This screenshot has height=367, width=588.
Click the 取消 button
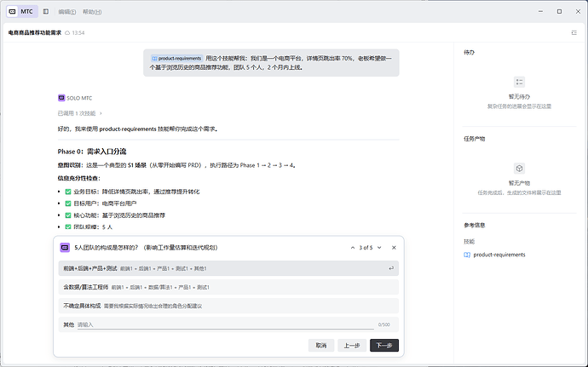(321, 345)
